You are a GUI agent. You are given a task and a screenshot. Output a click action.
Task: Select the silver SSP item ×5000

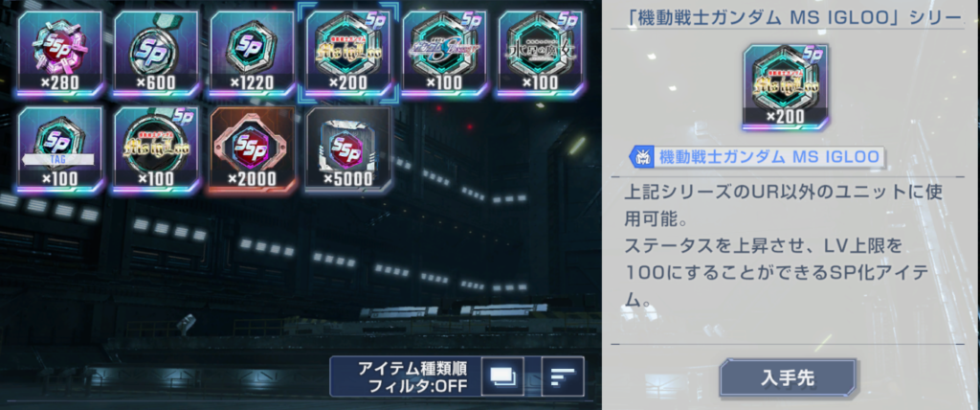[x=348, y=149]
